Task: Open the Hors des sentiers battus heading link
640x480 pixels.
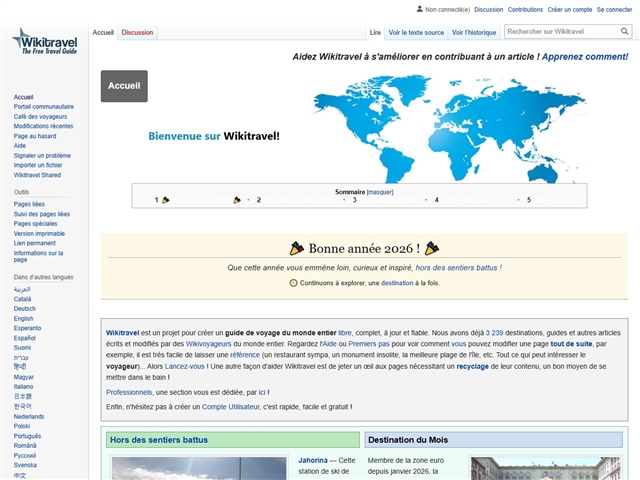Action: click(x=159, y=440)
